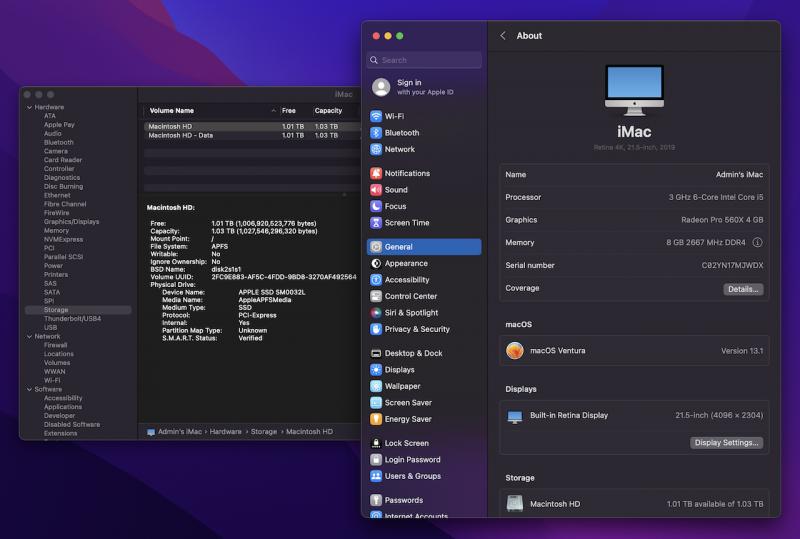Click Built-in Retina Display icon
The image size is (800, 539).
(515, 417)
